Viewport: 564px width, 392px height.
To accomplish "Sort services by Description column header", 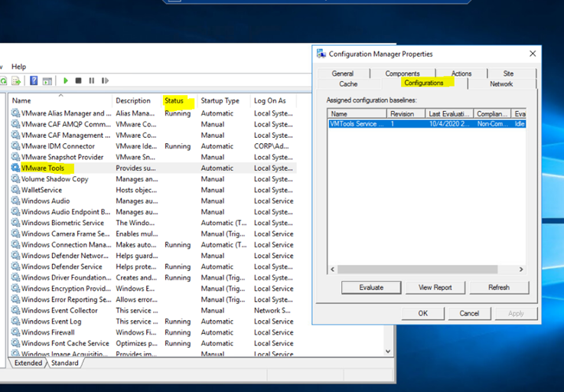I will 138,100.
